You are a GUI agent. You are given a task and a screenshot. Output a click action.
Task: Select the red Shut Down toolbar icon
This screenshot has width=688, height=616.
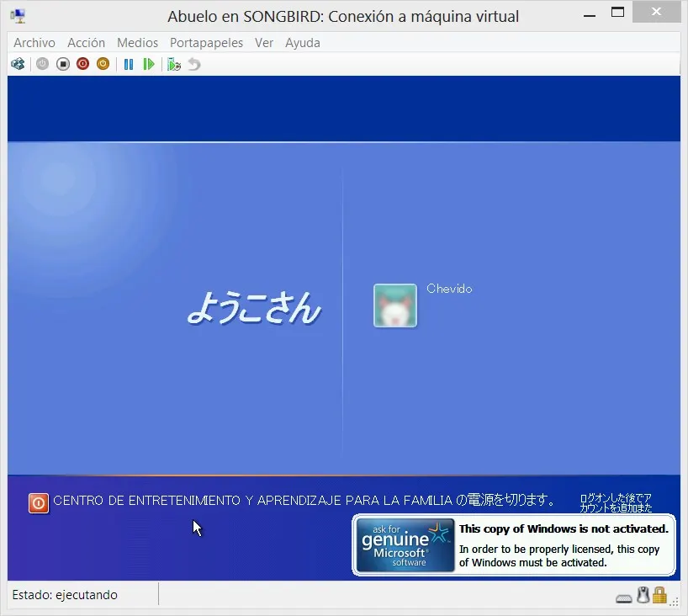coord(82,64)
